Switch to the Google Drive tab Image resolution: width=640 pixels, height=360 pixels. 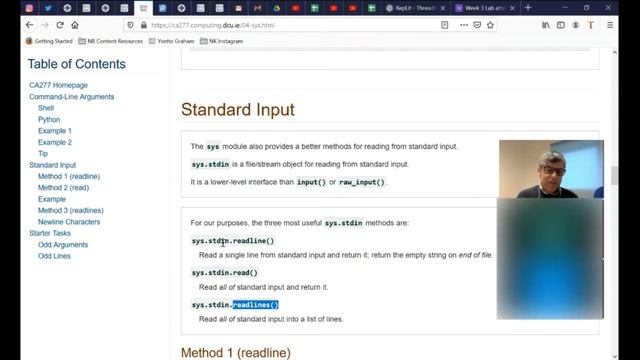(277, 8)
